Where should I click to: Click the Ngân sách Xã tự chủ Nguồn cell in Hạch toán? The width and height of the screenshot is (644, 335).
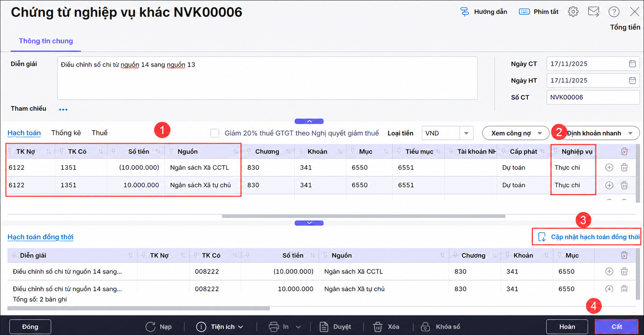(x=202, y=185)
